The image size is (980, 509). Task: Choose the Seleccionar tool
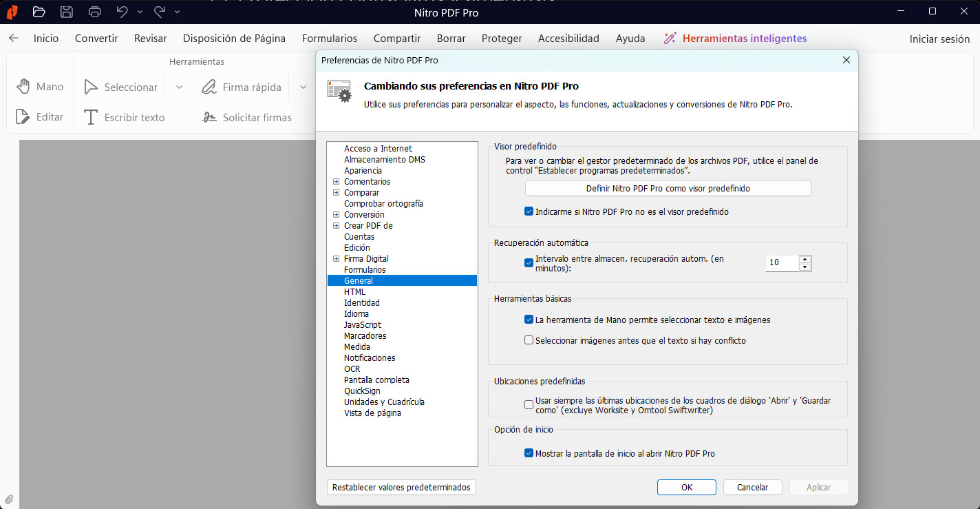(120, 87)
